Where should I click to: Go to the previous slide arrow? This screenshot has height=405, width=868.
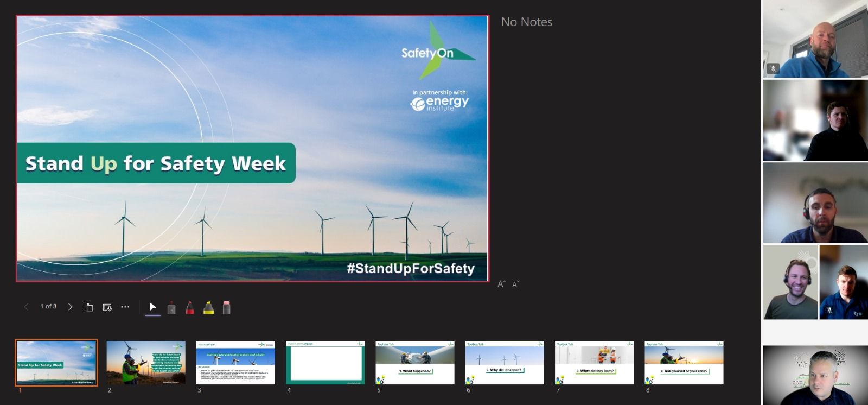coord(26,307)
